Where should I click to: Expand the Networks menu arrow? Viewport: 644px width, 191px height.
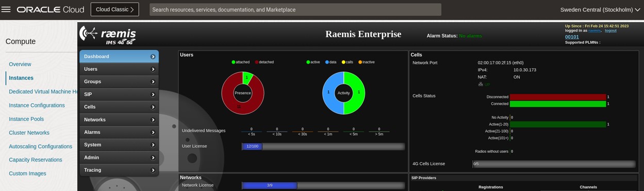(153, 120)
